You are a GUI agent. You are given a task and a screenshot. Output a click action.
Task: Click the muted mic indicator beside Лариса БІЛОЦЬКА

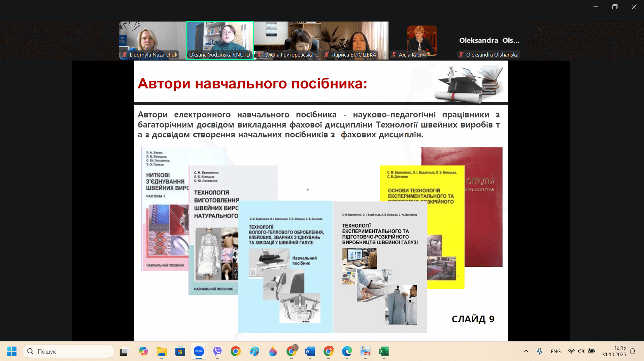326,55
